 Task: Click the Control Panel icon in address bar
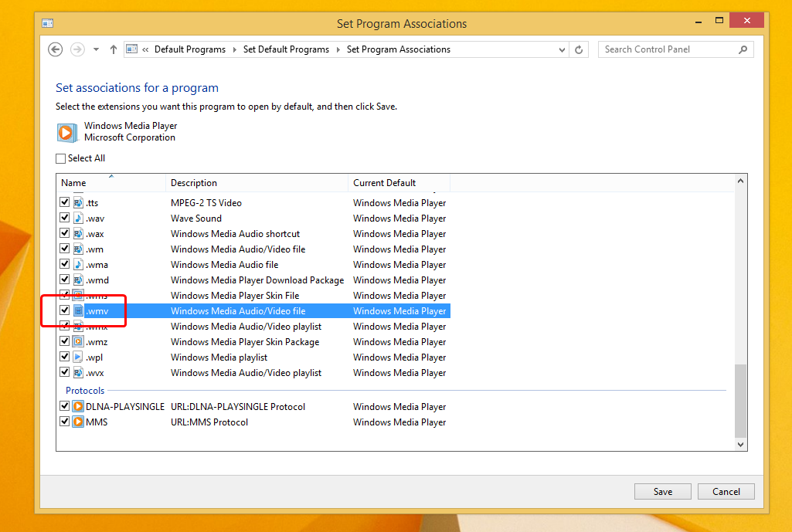pyautogui.click(x=132, y=49)
